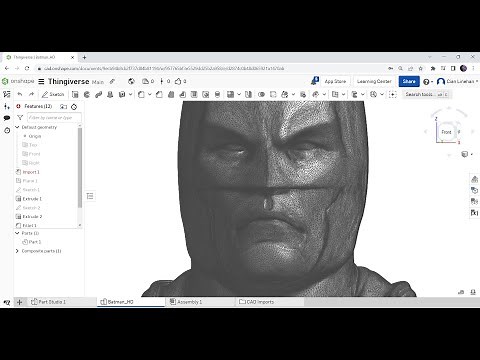Screen dimensions: 480x360
Task: Click the Undo arrow
Action: pos(20,95)
